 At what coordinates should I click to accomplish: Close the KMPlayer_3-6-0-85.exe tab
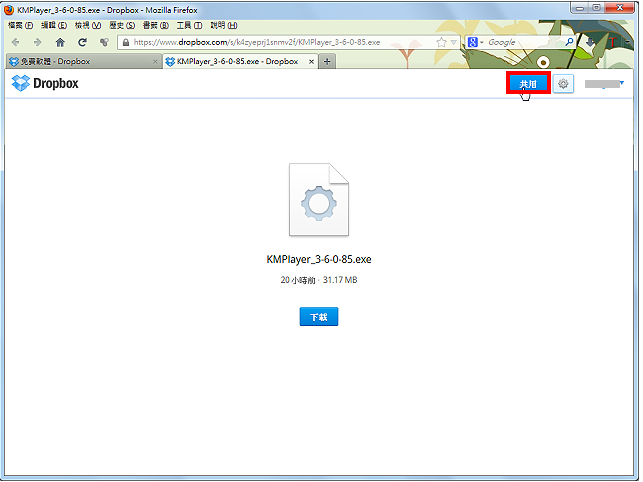[x=311, y=62]
